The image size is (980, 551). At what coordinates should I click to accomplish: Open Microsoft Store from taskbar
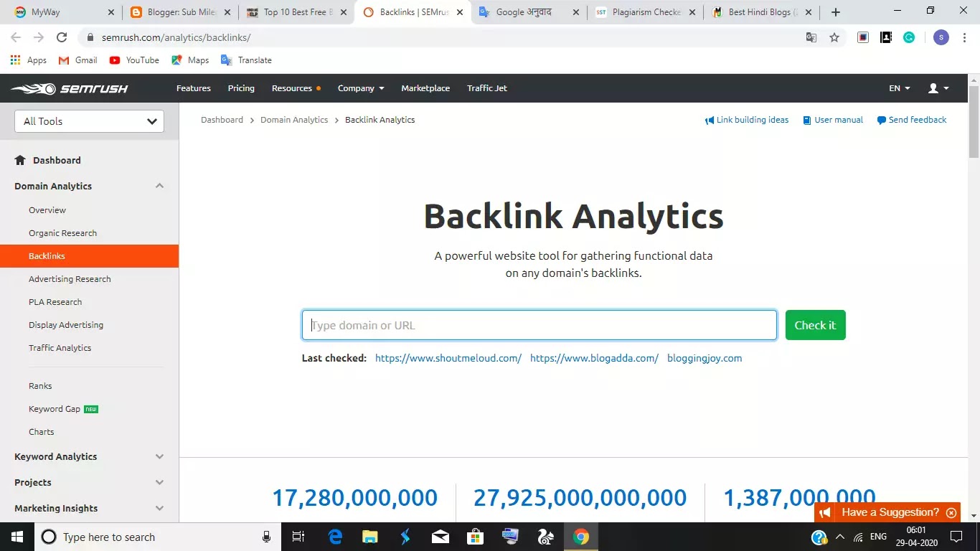click(x=475, y=537)
